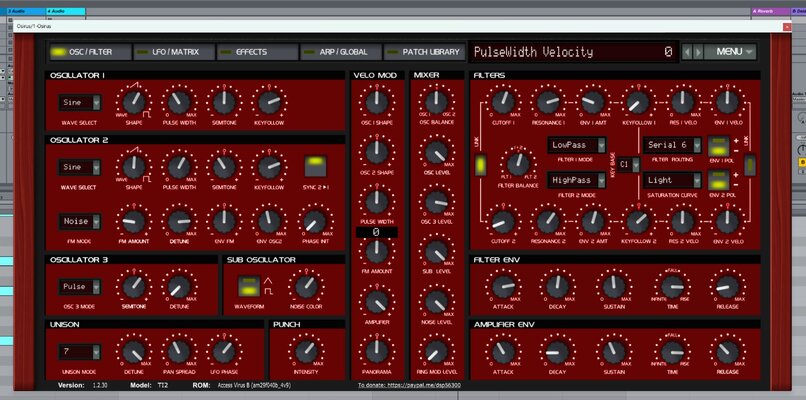Open the Unison Mode dropdown
Screen dimensions: 806x400
80,352
